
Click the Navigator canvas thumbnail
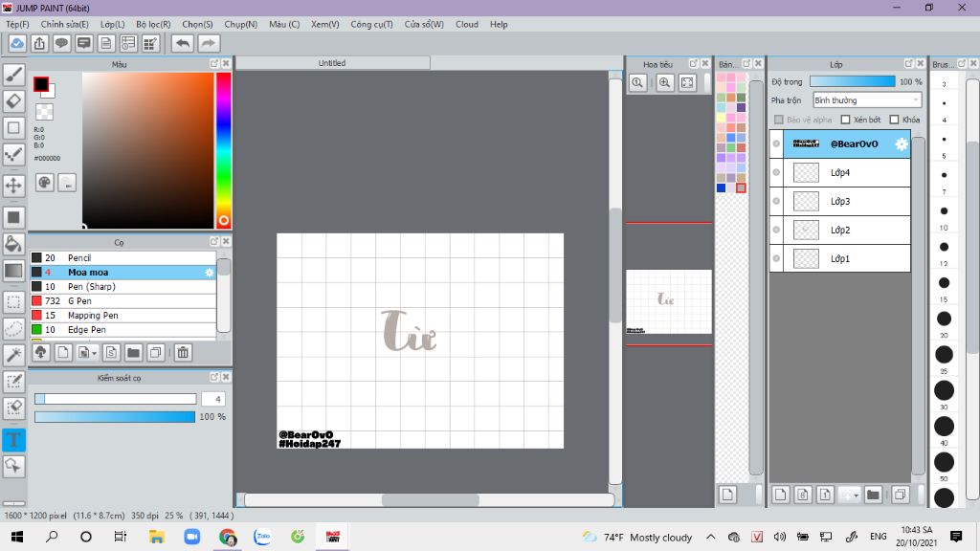(x=669, y=301)
